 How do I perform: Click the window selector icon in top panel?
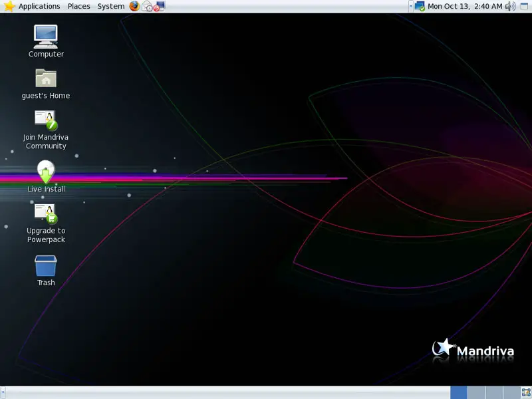pyautogui.click(x=525, y=6)
